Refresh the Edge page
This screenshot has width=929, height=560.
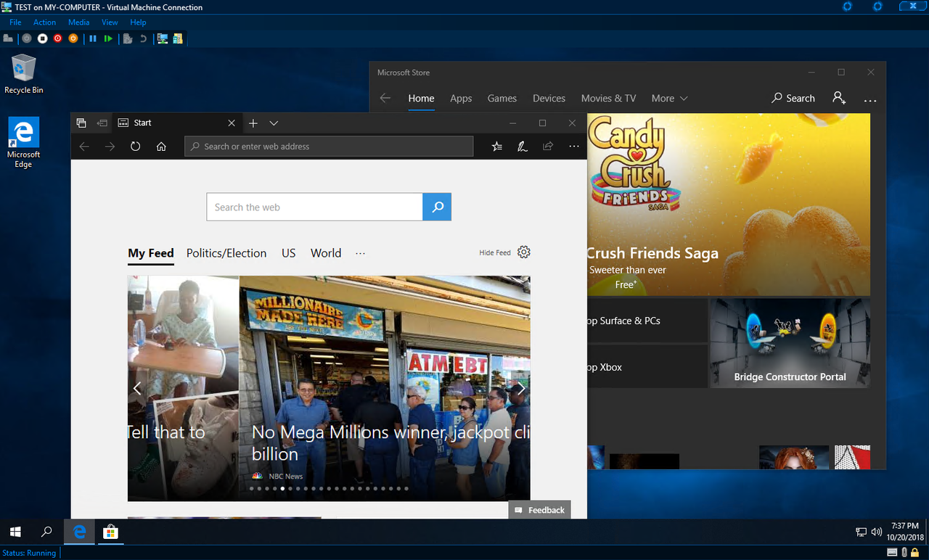coord(135,147)
